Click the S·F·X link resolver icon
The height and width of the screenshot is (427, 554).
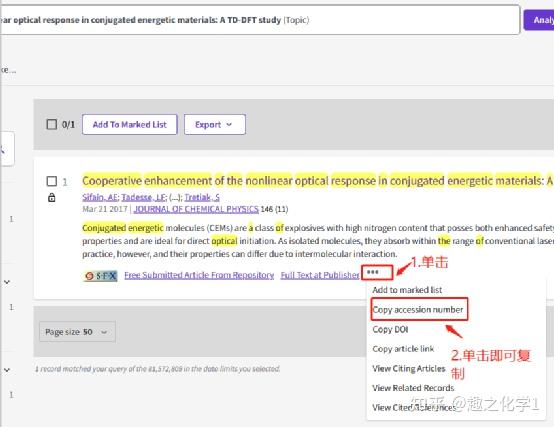point(101,276)
